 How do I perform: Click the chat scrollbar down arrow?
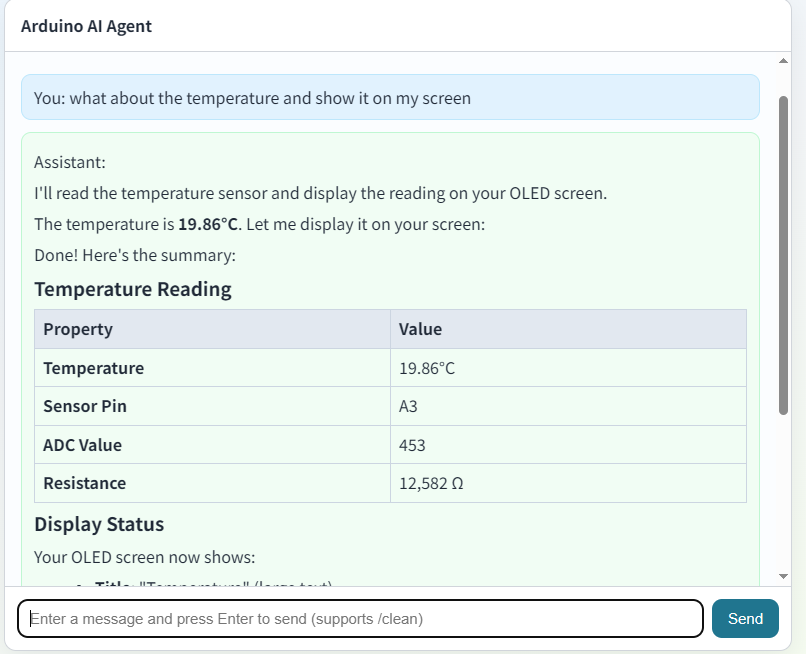(783, 576)
